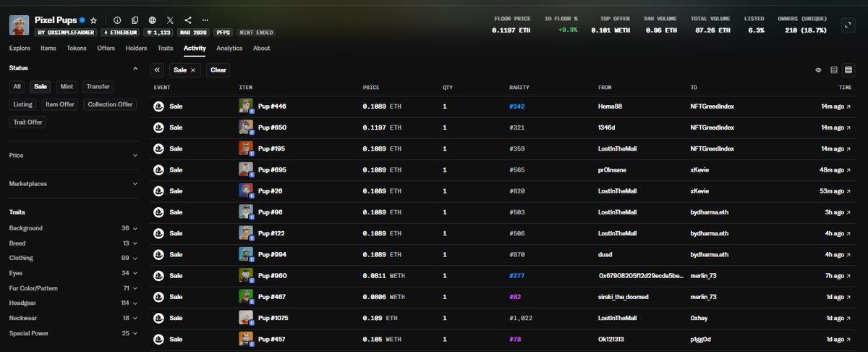Open external link arrow on the 48m ago row
The width and height of the screenshot is (868, 352).
(849, 169)
